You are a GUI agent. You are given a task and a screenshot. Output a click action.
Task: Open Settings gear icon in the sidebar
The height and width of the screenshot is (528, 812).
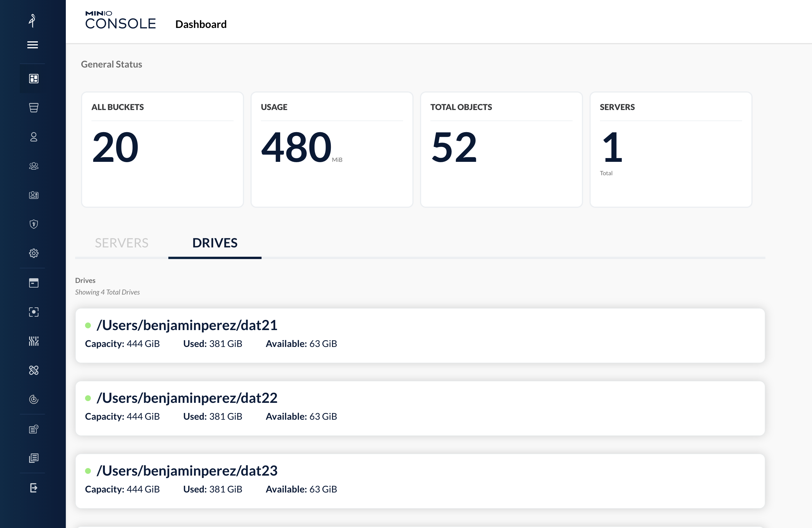[x=33, y=253]
